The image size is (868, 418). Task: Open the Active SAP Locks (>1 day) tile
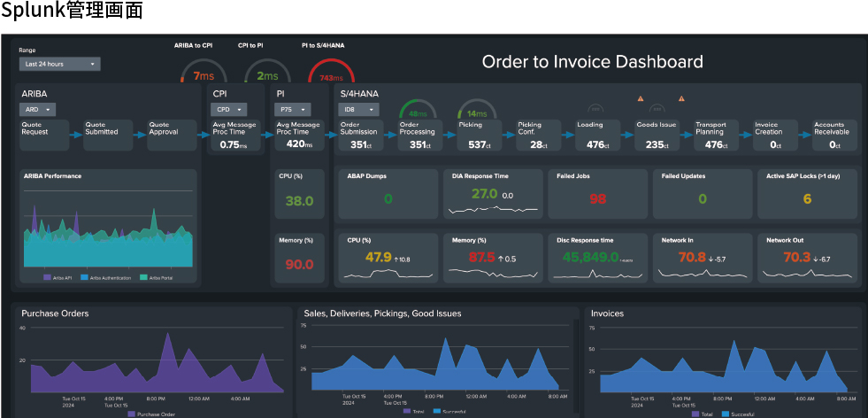(808, 194)
